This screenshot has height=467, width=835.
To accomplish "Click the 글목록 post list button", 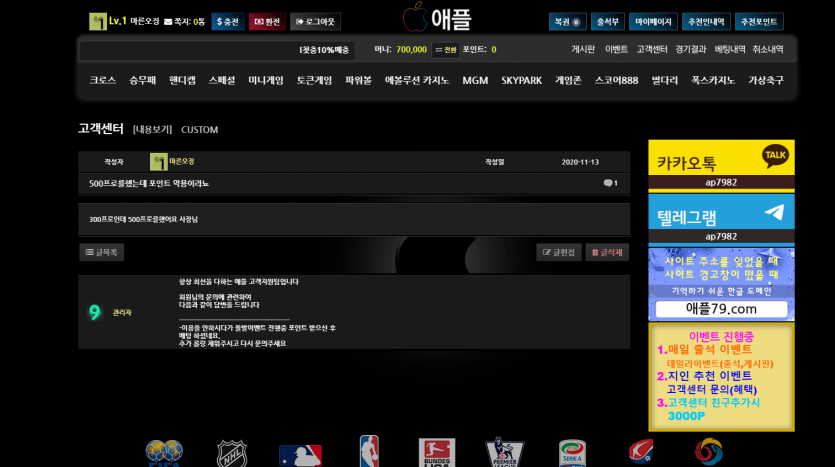I will 102,252.
